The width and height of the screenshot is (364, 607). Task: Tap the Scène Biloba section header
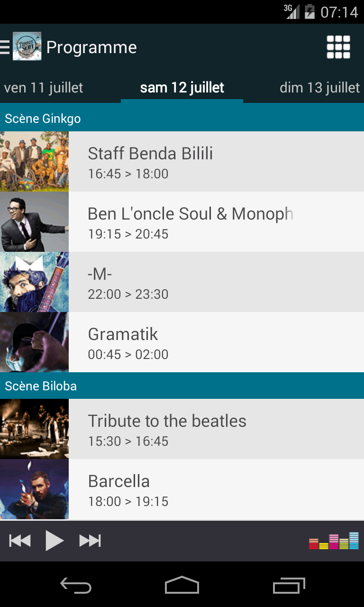tap(182, 386)
